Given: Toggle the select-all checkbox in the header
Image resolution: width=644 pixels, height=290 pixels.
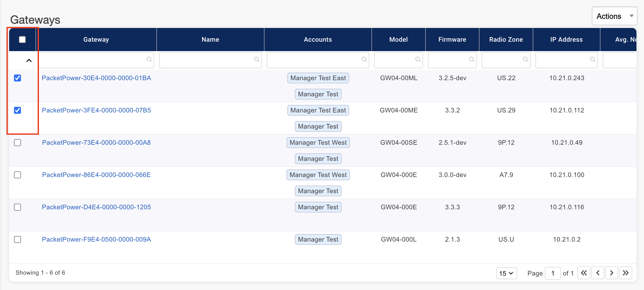Looking at the screenshot, I should pos(22,39).
